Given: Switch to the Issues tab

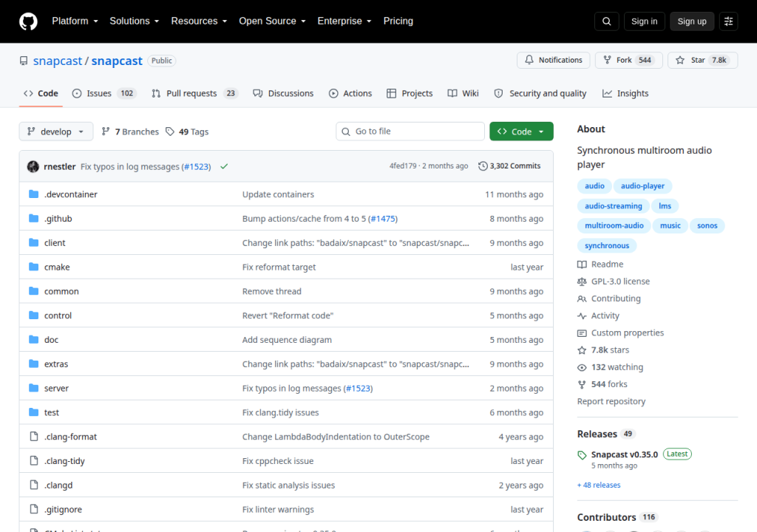Looking at the screenshot, I should 104,93.
